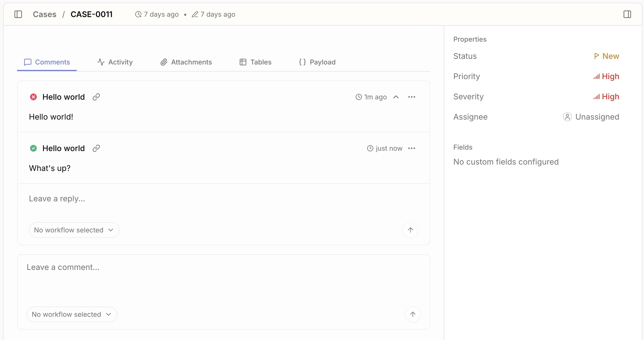644x340 pixels.
Task: Open more options for first comment
Action: (412, 97)
